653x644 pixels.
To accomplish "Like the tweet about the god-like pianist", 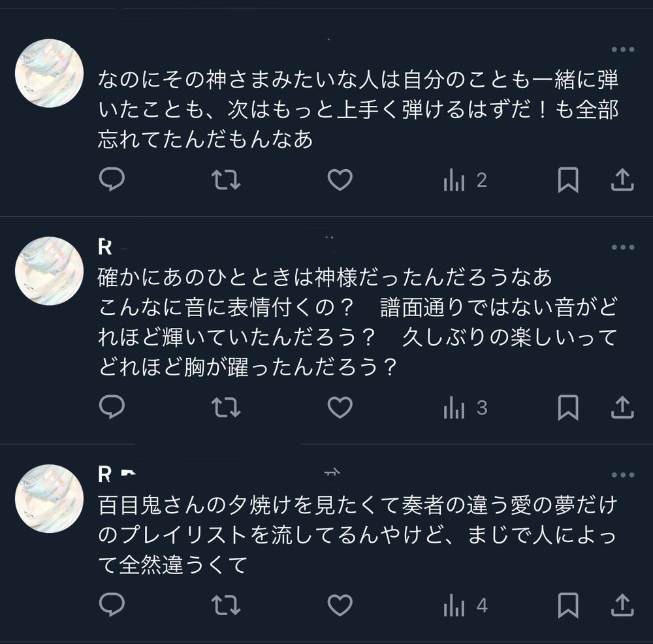I will click(x=340, y=180).
